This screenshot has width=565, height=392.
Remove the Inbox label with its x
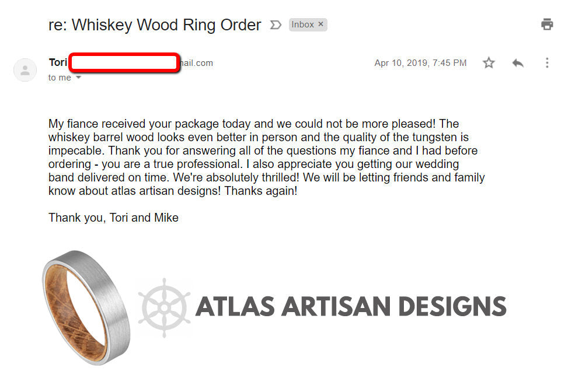tap(321, 24)
